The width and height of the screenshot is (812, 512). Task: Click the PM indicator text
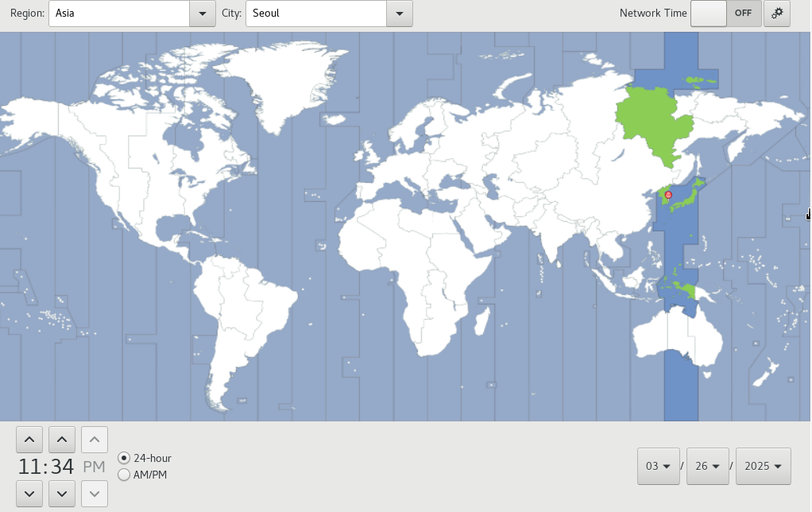[x=95, y=467]
